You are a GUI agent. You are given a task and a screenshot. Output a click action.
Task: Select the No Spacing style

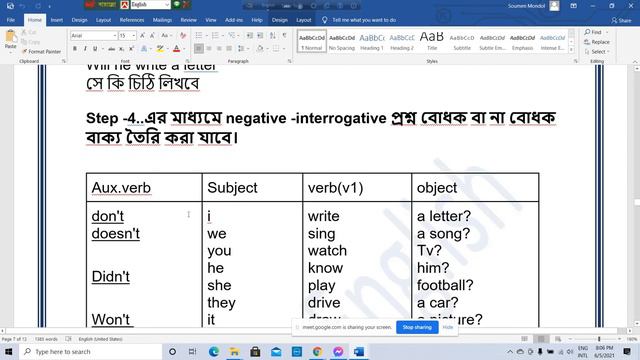(x=342, y=41)
